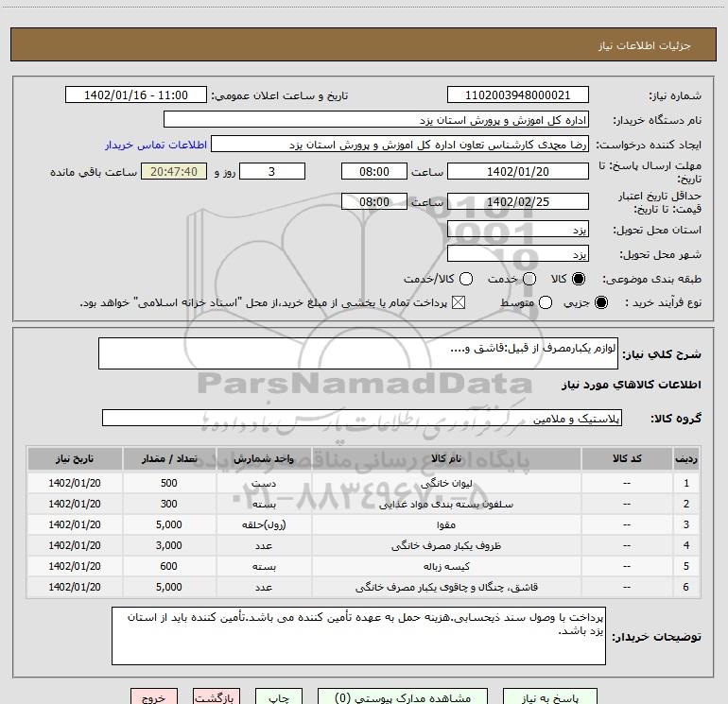Click the تعداد / مقدار column header
The width and height of the screenshot is (728, 704).
[x=169, y=459]
